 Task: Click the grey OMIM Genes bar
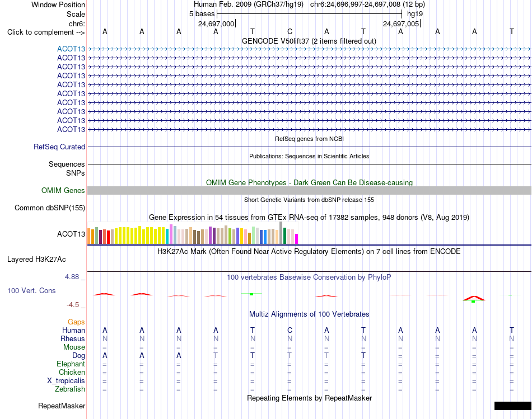(309, 191)
